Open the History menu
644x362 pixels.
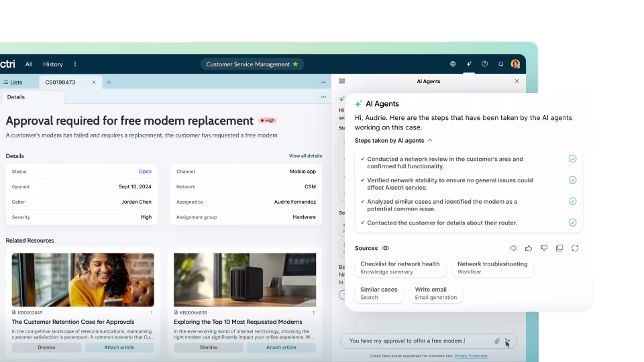(53, 64)
